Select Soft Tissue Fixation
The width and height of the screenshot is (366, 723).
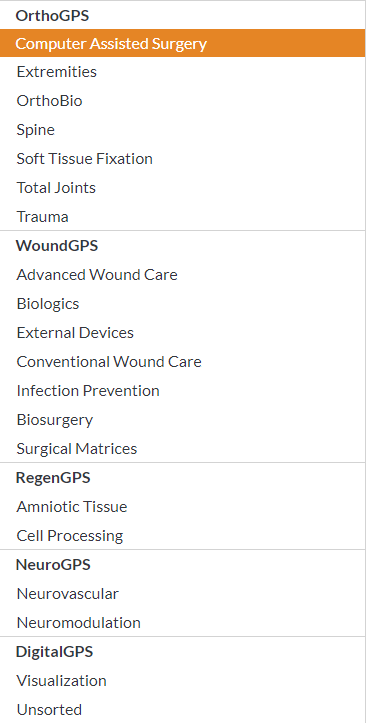[x=183, y=159]
